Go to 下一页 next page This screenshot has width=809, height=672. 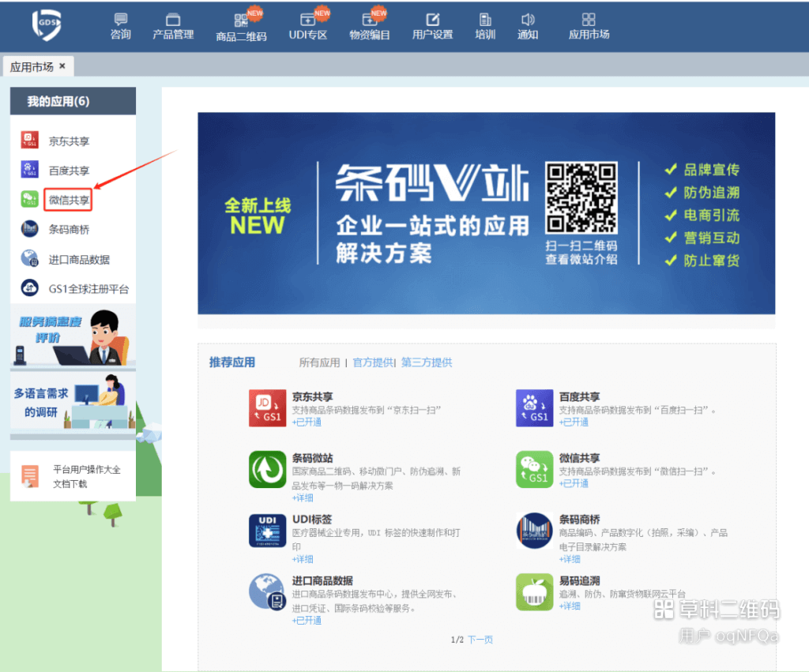pyautogui.click(x=480, y=640)
